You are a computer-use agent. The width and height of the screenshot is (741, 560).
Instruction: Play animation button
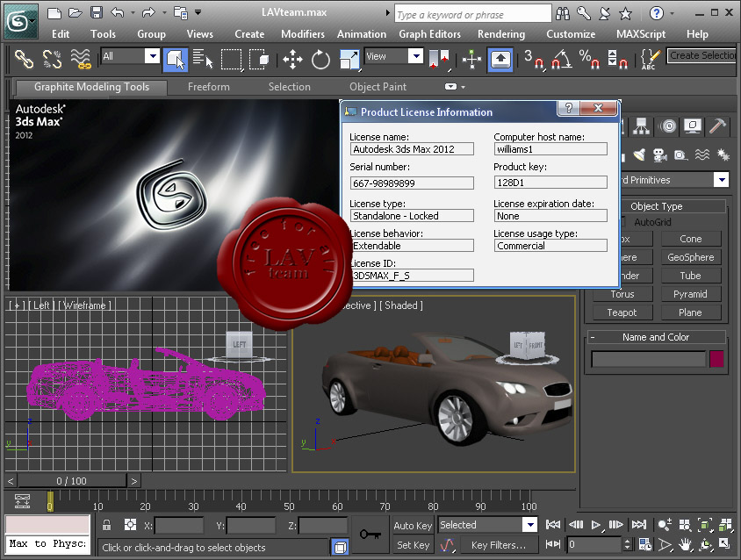click(x=595, y=525)
